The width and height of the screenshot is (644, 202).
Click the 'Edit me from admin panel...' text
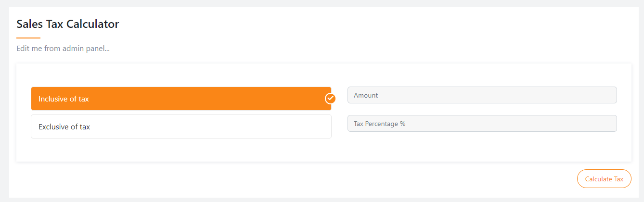(x=63, y=49)
